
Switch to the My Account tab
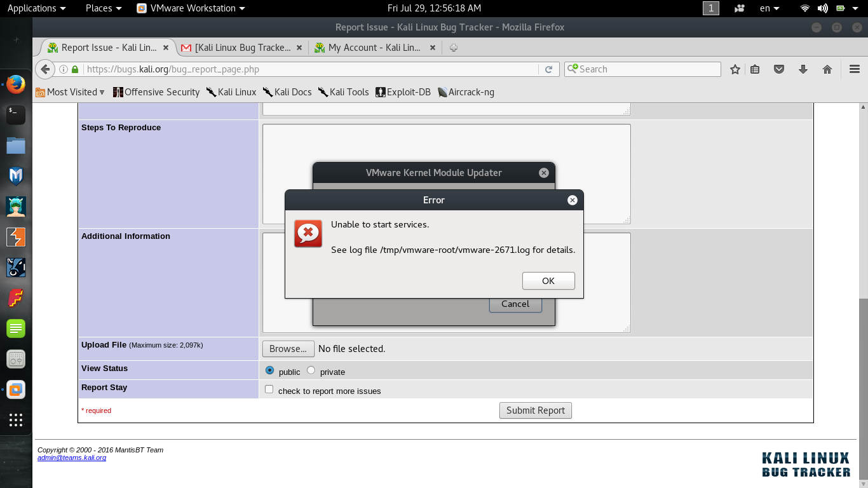click(374, 48)
